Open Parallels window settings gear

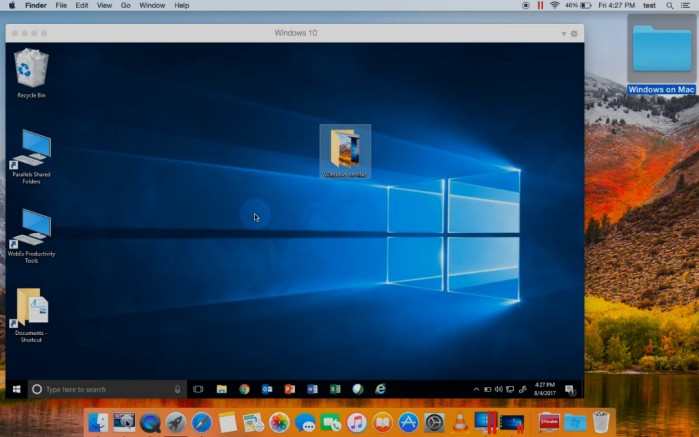(x=574, y=33)
